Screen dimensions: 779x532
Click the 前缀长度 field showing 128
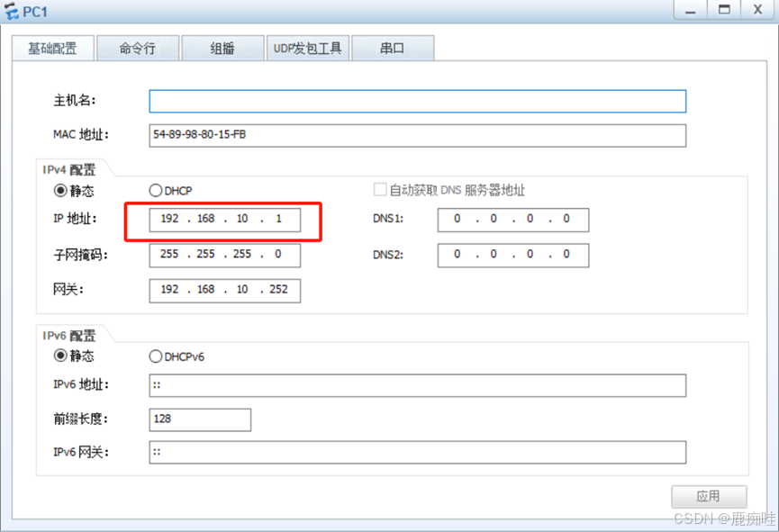tap(200, 419)
